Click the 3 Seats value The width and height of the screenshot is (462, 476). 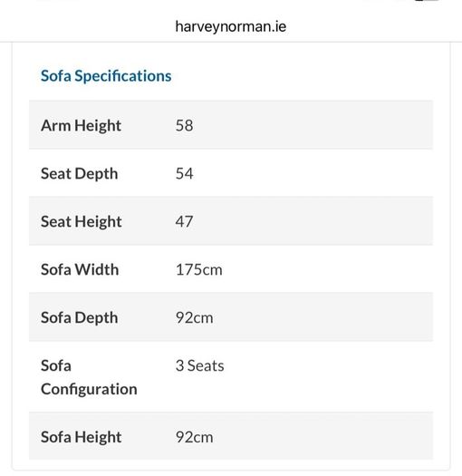pyautogui.click(x=199, y=365)
